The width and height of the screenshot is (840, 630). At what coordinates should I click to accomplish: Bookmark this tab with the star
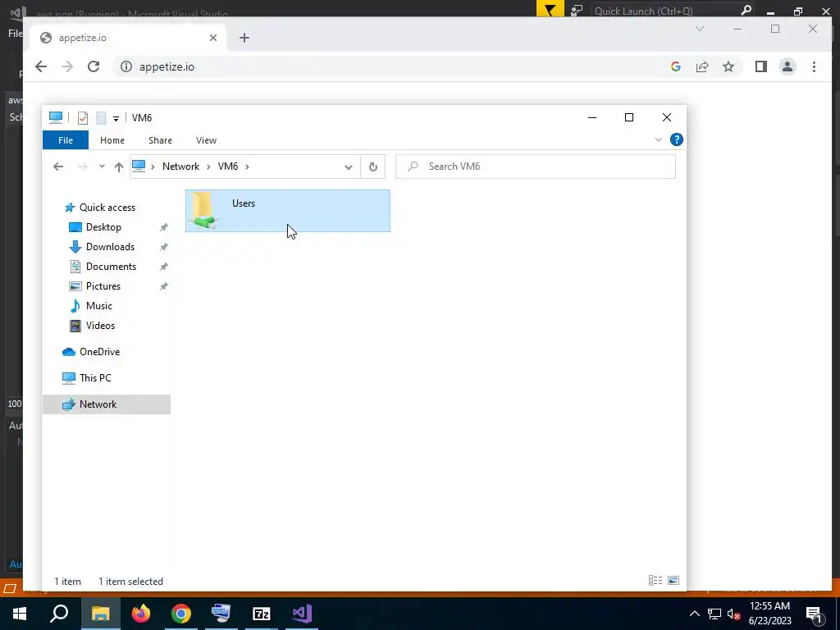coord(728,66)
